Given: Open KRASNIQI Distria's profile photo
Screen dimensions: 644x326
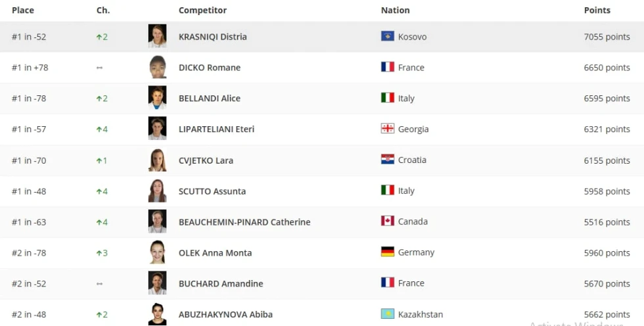Looking at the screenshot, I should pyautogui.click(x=157, y=36).
